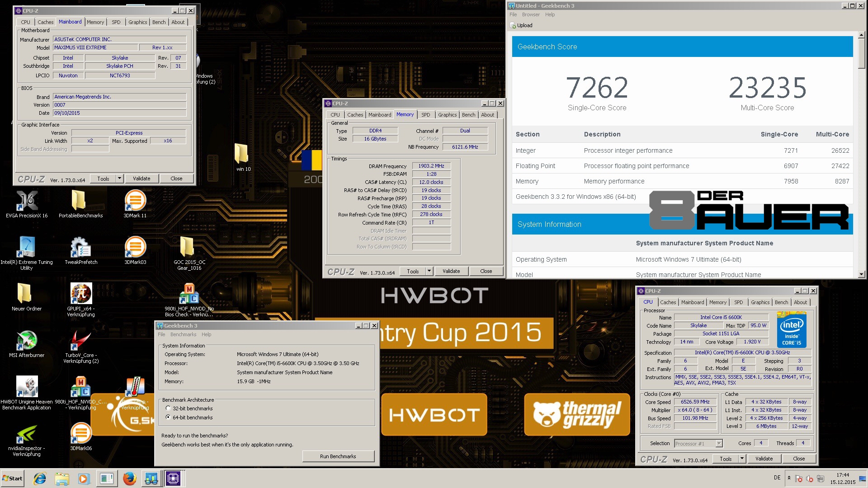The width and height of the screenshot is (868, 488).
Task: Click the 7262 Single-Core Score number
Action: 597,88
